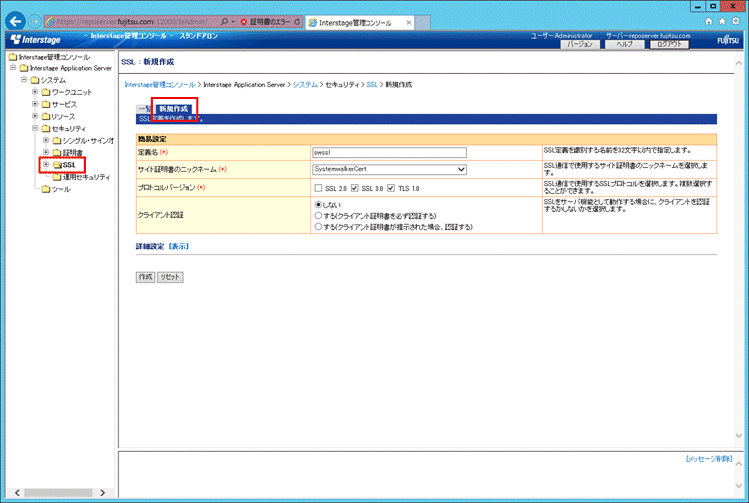
Task: Expand the シングル・サインオン tree node
Action: tap(46, 140)
